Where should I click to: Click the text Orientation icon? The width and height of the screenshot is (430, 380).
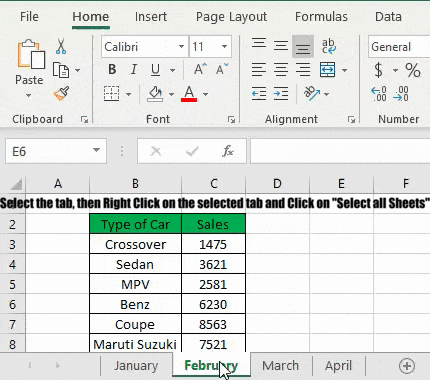(x=312, y=94)
